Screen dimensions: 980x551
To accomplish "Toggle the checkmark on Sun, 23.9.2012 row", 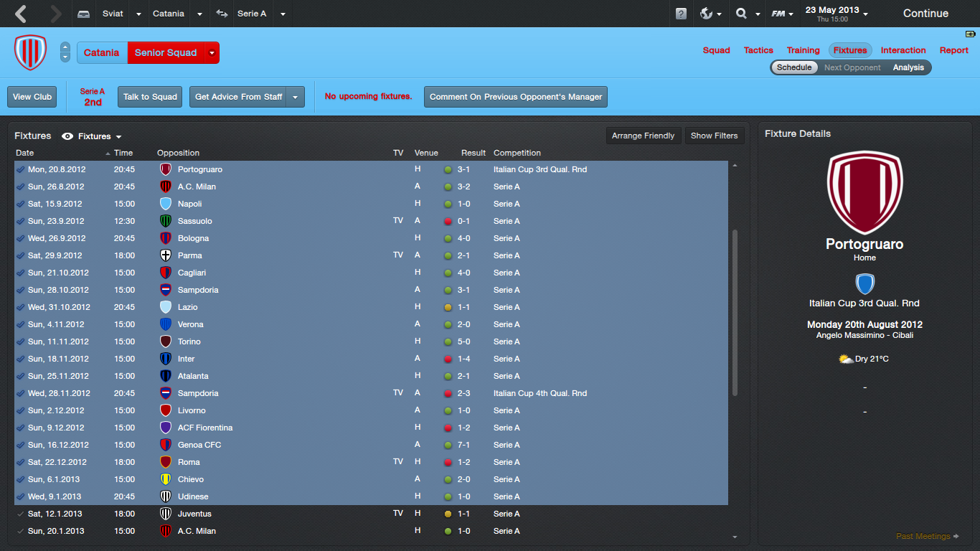I will click(20, 221).
